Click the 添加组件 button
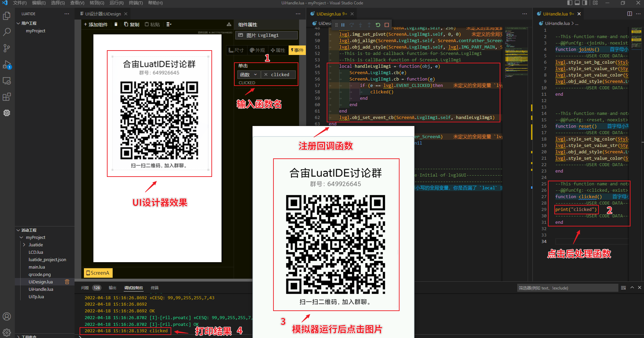Screen dimensions: 644x338 point(96,25)
